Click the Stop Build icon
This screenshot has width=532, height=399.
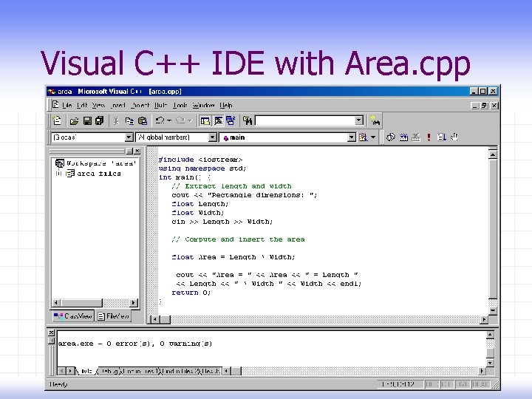point(416,137)
